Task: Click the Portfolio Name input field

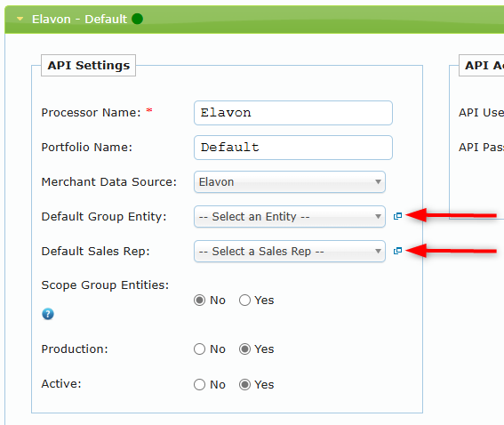Action: 293,148
